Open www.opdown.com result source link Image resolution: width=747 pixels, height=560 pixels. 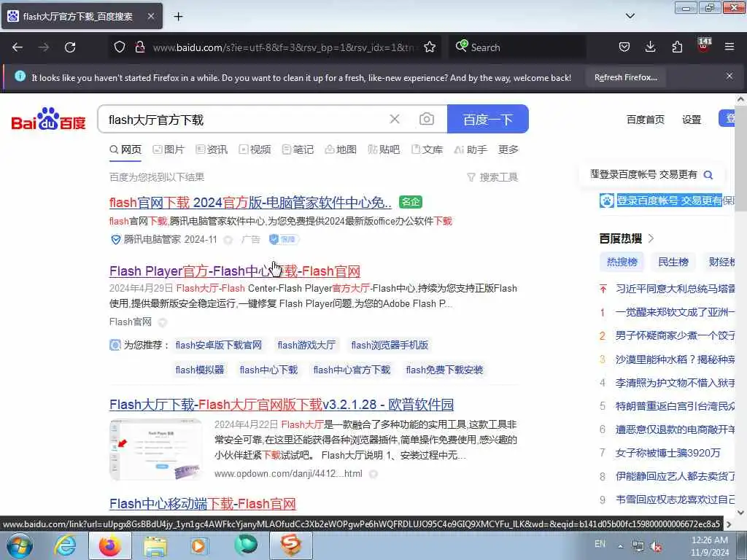[288, 474]
